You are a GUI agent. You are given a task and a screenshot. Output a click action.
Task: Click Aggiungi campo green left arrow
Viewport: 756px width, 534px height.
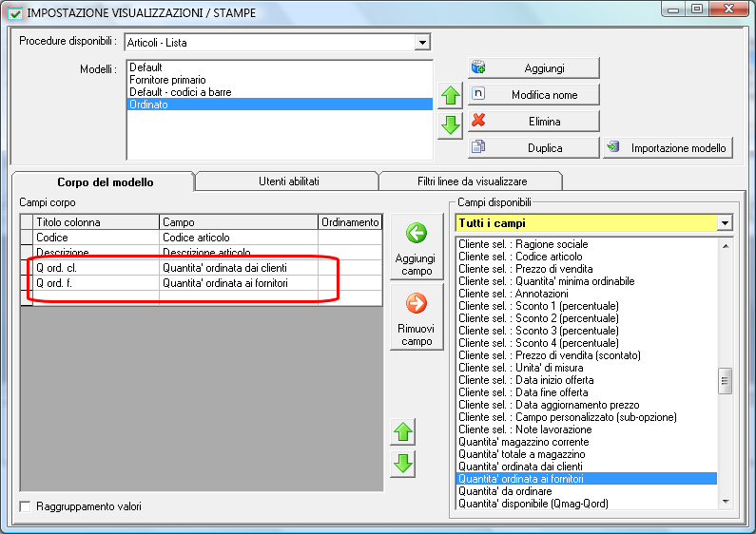417,247
